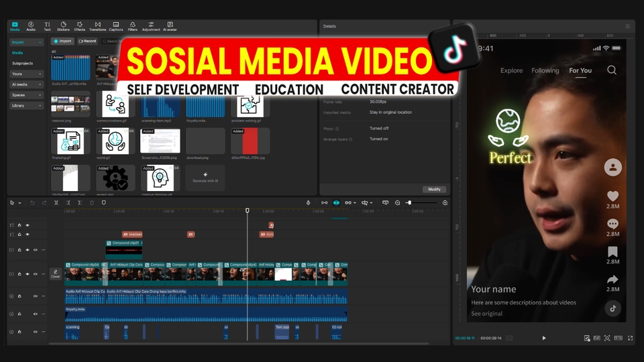Screen dimensions: 644x362
Task: Expand the Spaces dropdown
Action: pyautogui.click(x=40, y=95)
